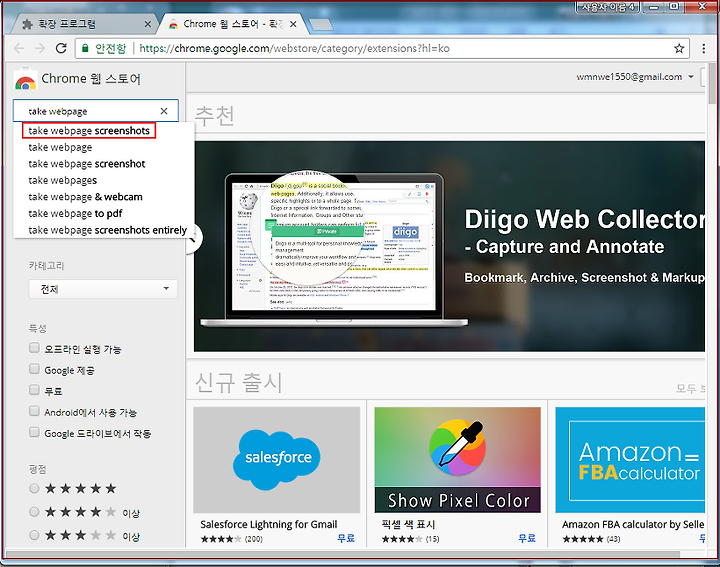Open Salesforce Lightning for Gmail thumbnail

pyautogui.click(x=276, y=460)
